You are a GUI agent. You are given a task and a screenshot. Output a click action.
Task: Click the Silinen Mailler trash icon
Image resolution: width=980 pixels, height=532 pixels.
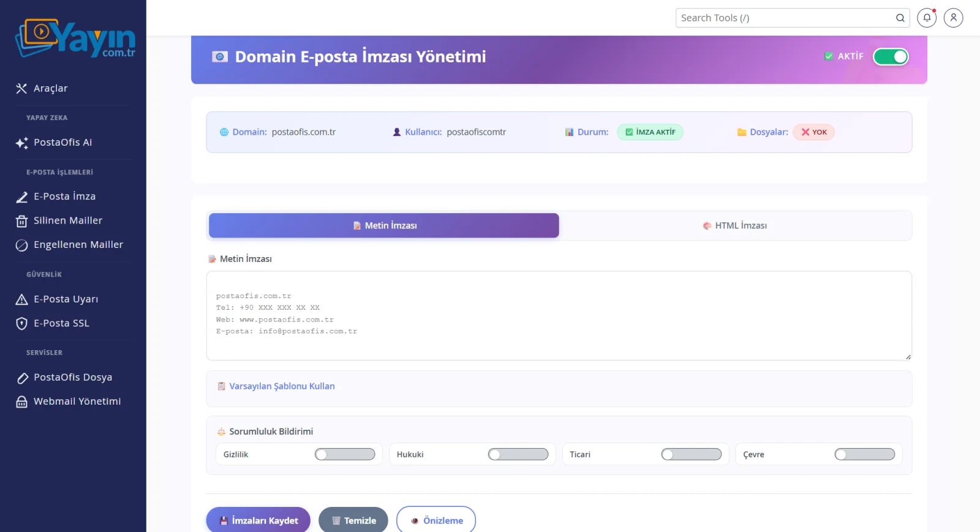coord(21,221)
